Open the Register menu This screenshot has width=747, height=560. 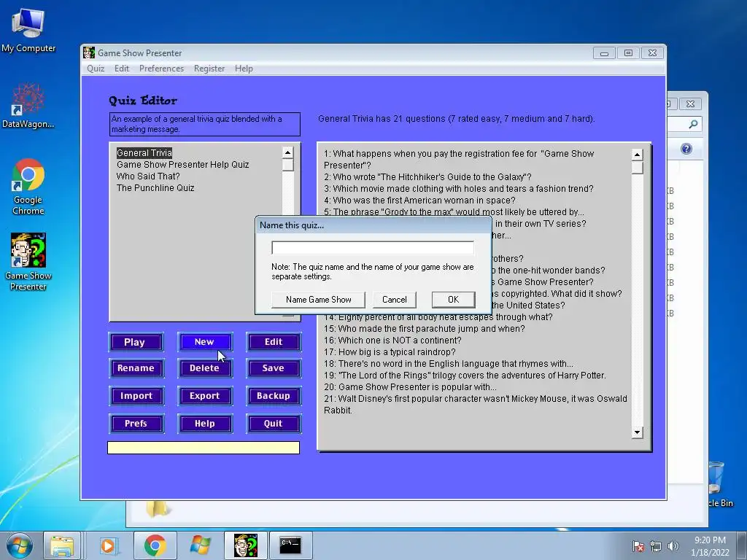pos(209,69)
